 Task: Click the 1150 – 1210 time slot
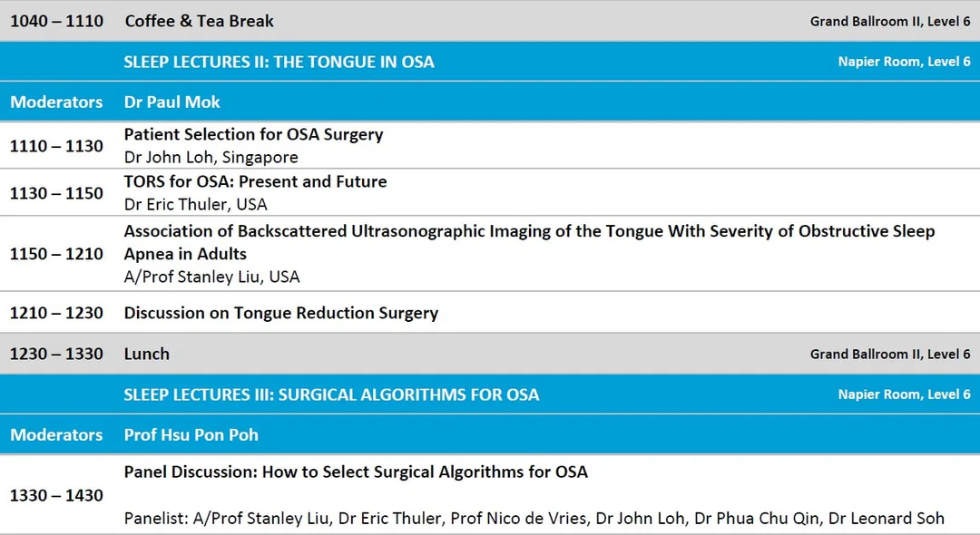pos(56,254)
